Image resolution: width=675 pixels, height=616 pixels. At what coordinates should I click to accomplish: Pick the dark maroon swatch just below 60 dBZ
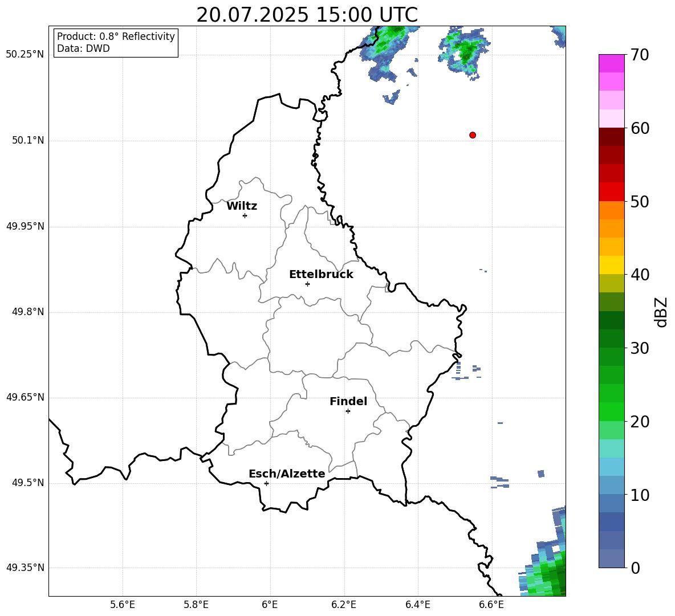611,137
